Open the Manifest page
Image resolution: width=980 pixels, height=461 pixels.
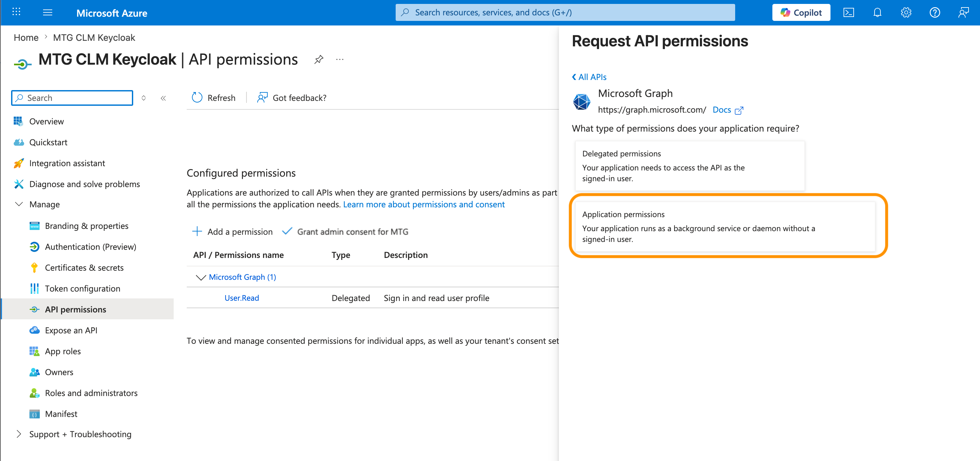61,414
